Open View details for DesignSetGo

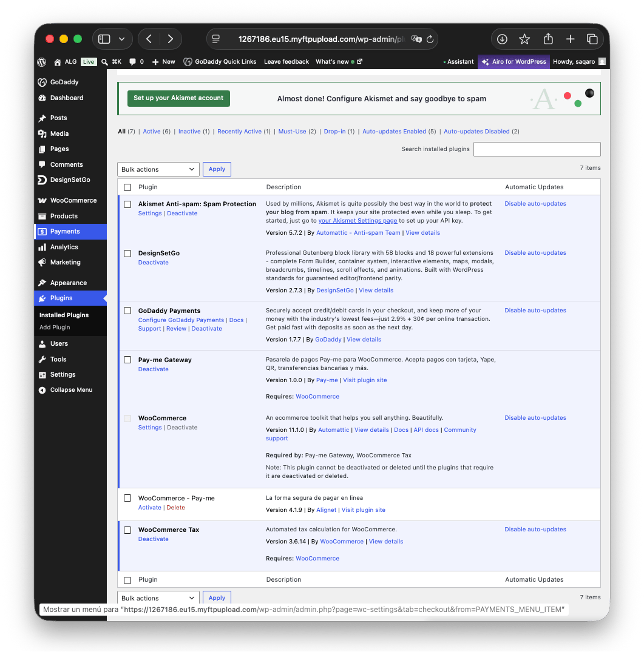(x=376, y=291)
